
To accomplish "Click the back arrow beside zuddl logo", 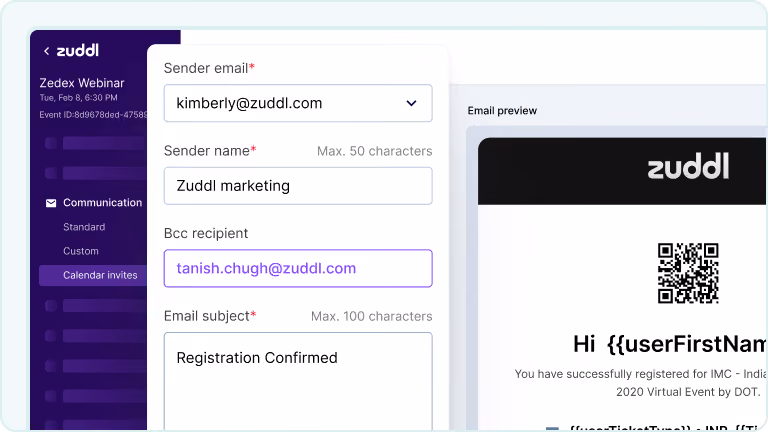I will [47, 51].
